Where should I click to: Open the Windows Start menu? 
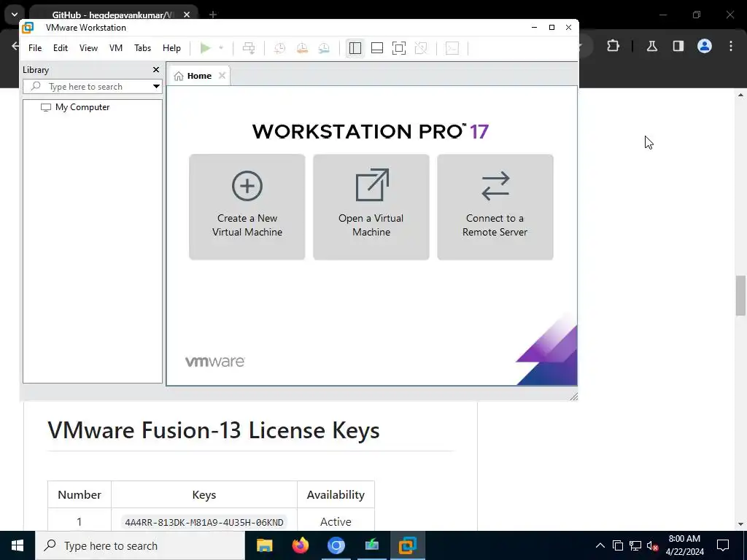coord(18,545)
